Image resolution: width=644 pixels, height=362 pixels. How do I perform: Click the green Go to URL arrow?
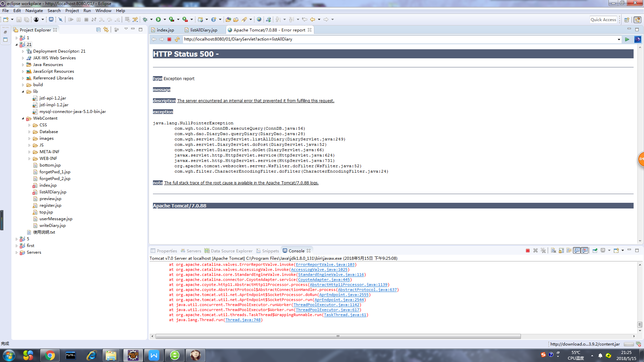[x=627, y=39]
